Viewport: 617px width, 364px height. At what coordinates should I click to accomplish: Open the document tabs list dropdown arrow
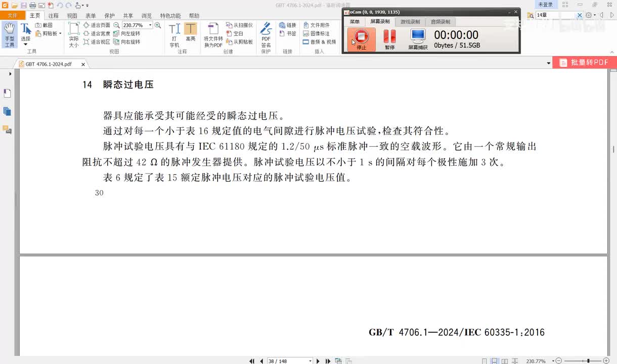[x=549, y=64]
